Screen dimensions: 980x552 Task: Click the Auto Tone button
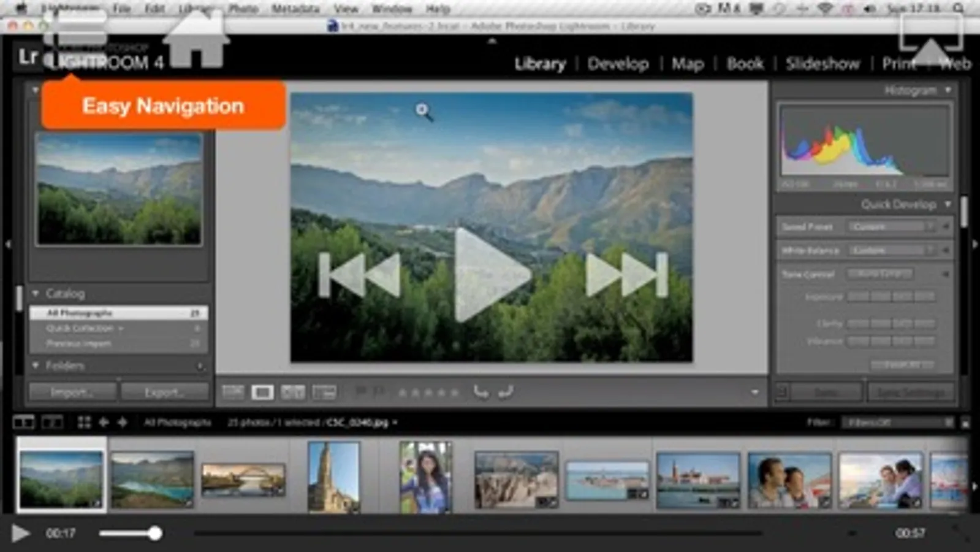[x=880, y=274]
